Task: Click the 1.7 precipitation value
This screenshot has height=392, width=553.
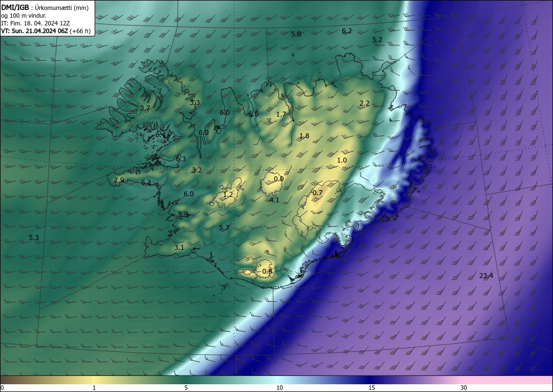Action: [281, 114]
